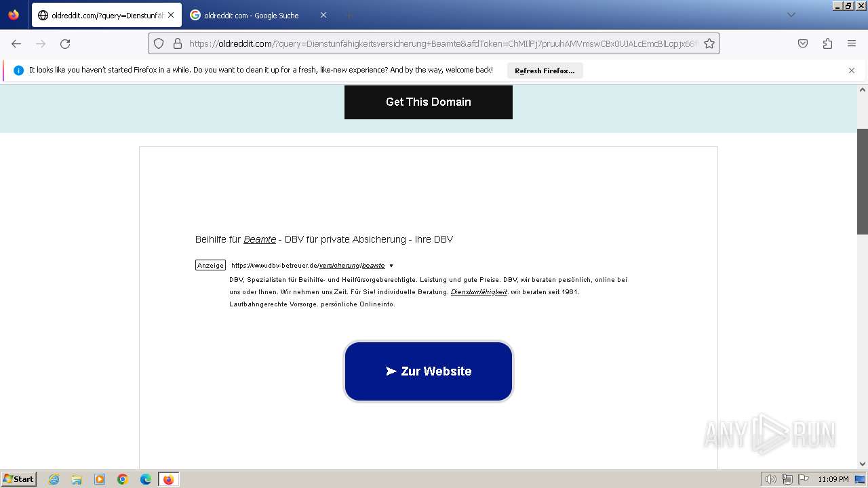The image size is (868, 488).
Task: Restore down the Firefox window
Action: click(x=848, y=5)
